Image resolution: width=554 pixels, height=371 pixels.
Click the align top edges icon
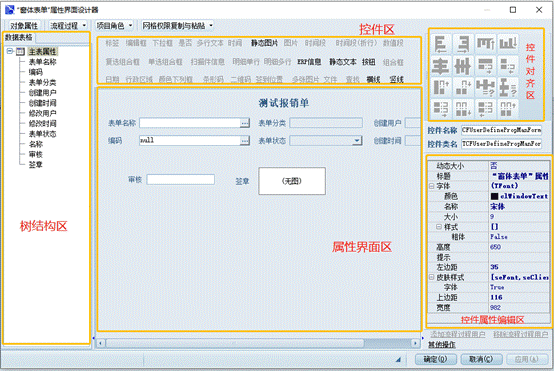(x=485, y=44)
